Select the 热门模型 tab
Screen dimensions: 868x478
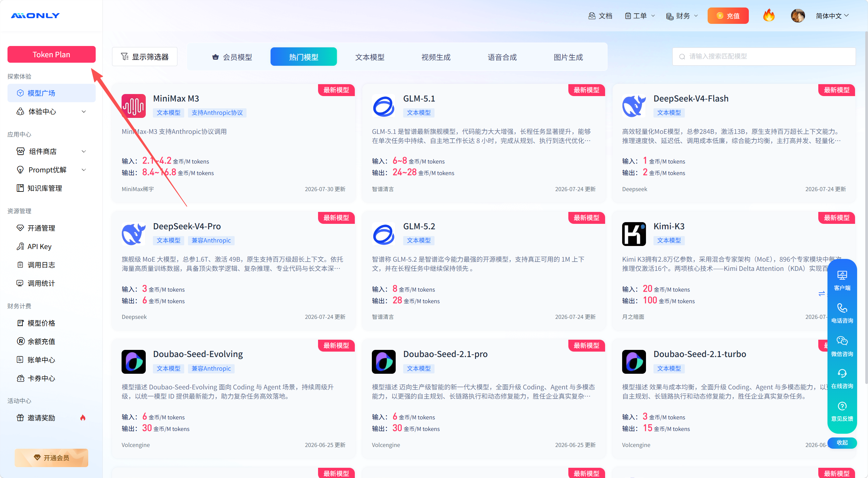[303, 57]
